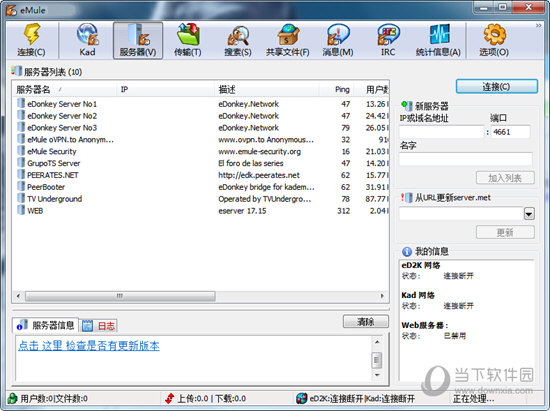
Task: Open the server.met URL dropdown arrow
Action: (529, 213)
